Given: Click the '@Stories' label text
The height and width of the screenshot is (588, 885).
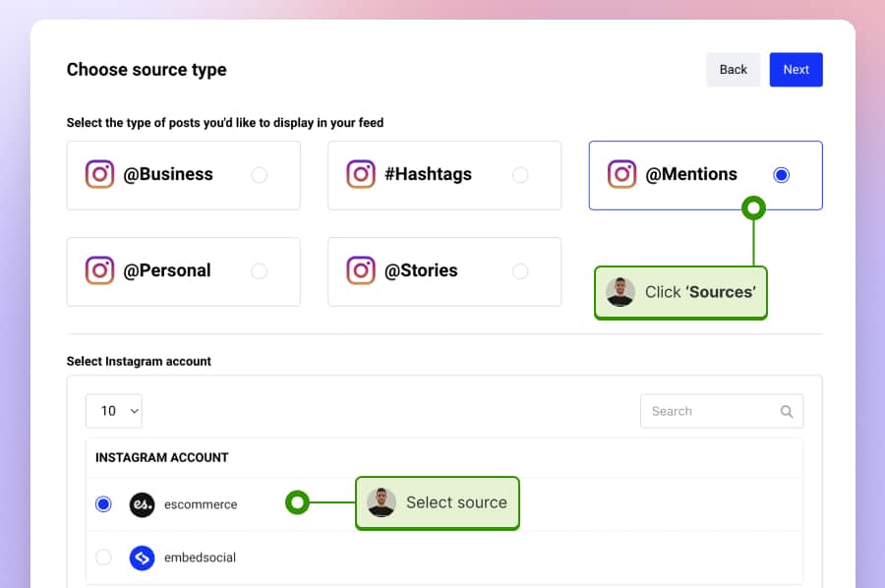Looking at the screenshot, I should 421,270.
